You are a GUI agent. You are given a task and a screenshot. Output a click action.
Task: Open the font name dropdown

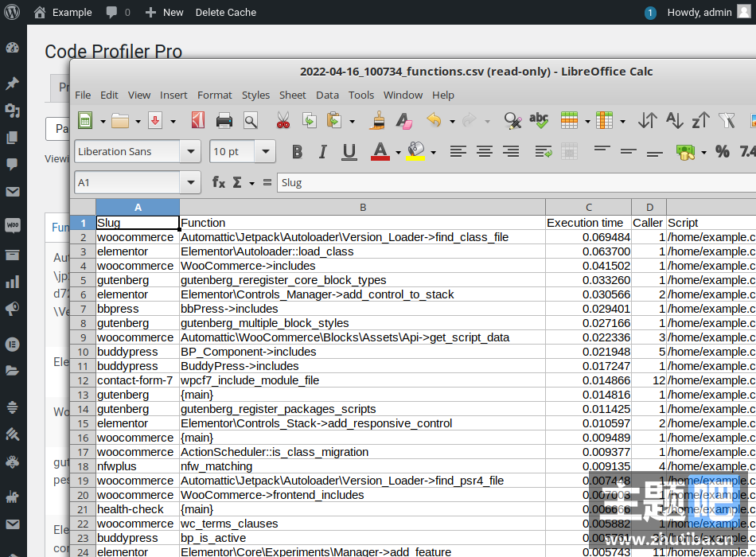tap(191, 151)
